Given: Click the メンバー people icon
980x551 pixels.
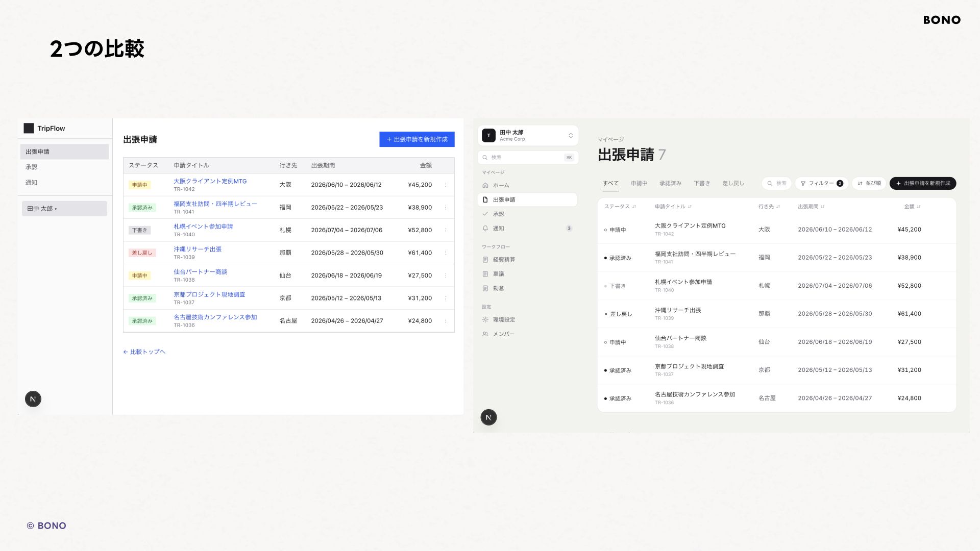Looking at the screenshot, I should (x=485, y=334).
